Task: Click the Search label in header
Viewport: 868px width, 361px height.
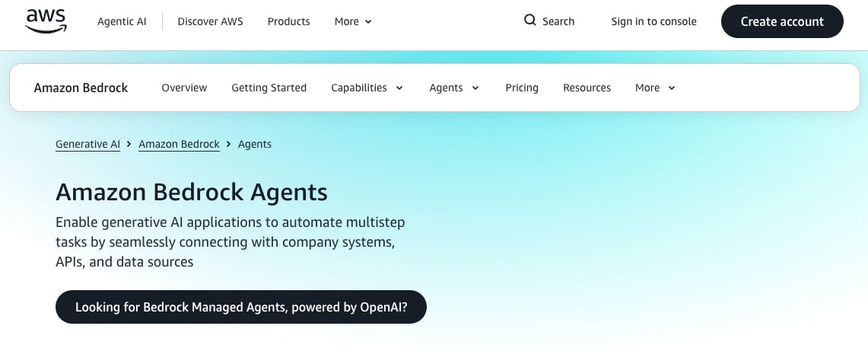Action: (558, 21)
